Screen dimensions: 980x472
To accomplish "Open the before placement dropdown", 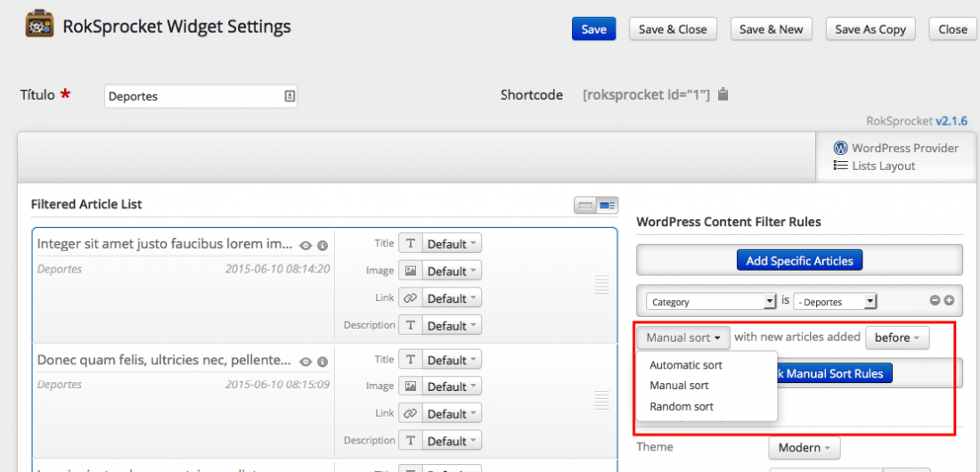I will point(897,338).
